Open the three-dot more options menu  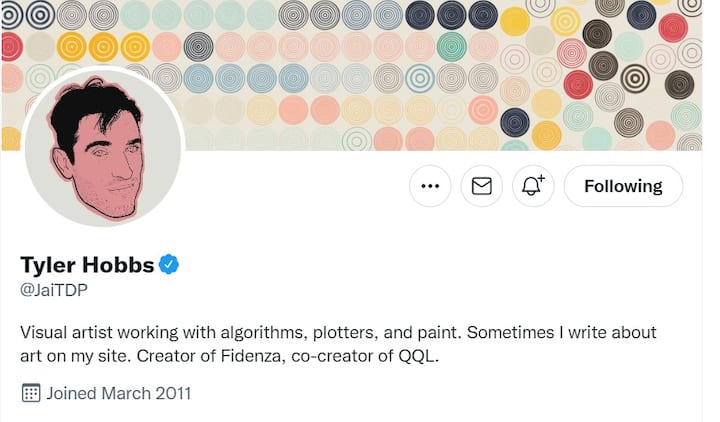tap(430, 186)
